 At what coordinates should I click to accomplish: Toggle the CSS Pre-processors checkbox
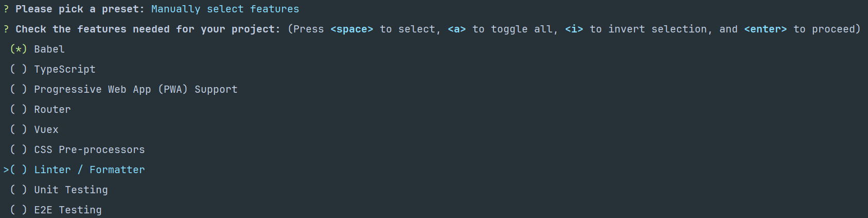point(19,150)
